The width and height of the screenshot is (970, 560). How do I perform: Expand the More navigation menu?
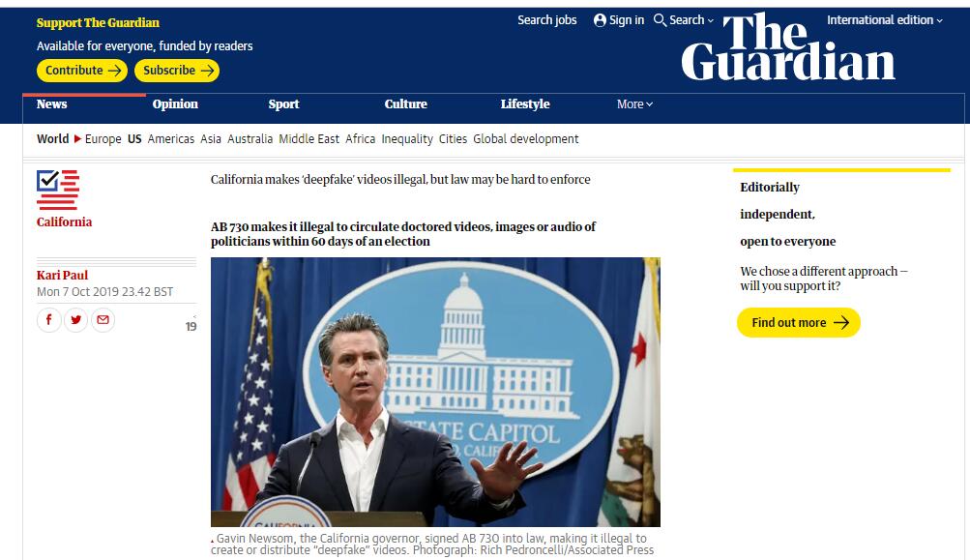[x=634, y=104]
